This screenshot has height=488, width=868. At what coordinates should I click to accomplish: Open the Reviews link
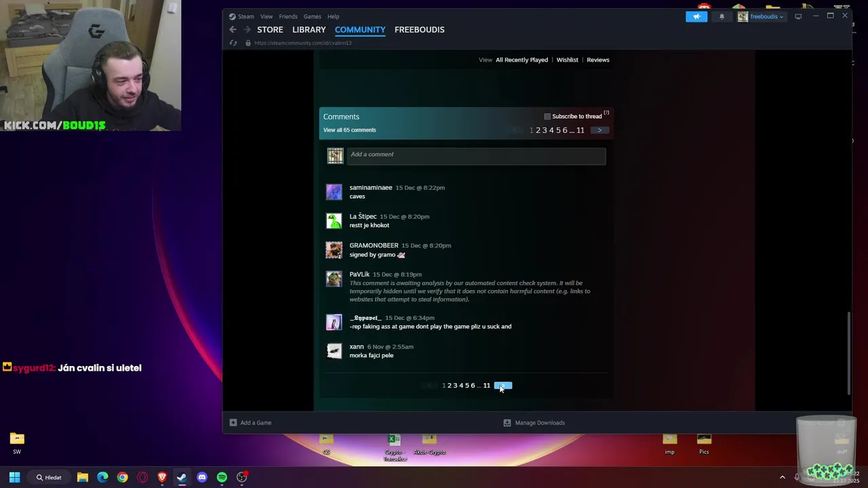point(598,60)
